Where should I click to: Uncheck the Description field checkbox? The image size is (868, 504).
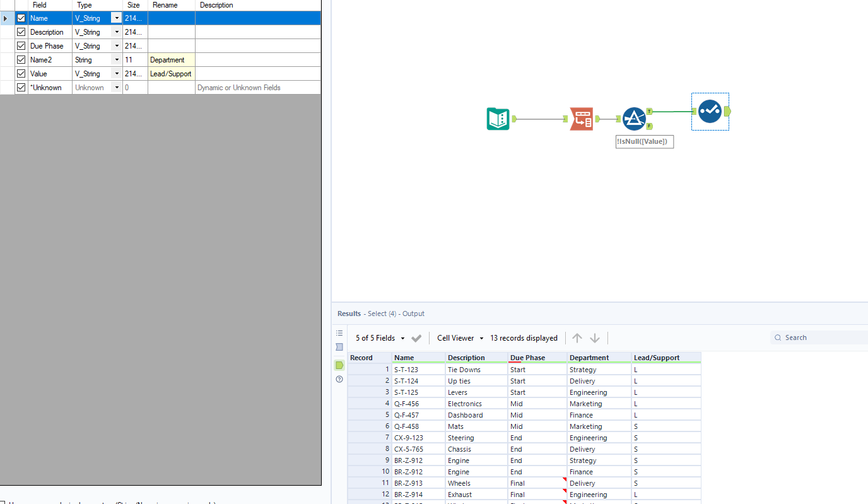(x=21, y=32)
